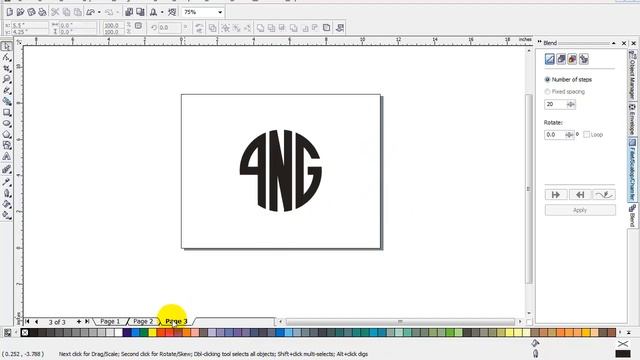This screenshot has width=640, height=360.
Task: Select the Rectangle tool in toolbox
Action: [x=7, y=112]
